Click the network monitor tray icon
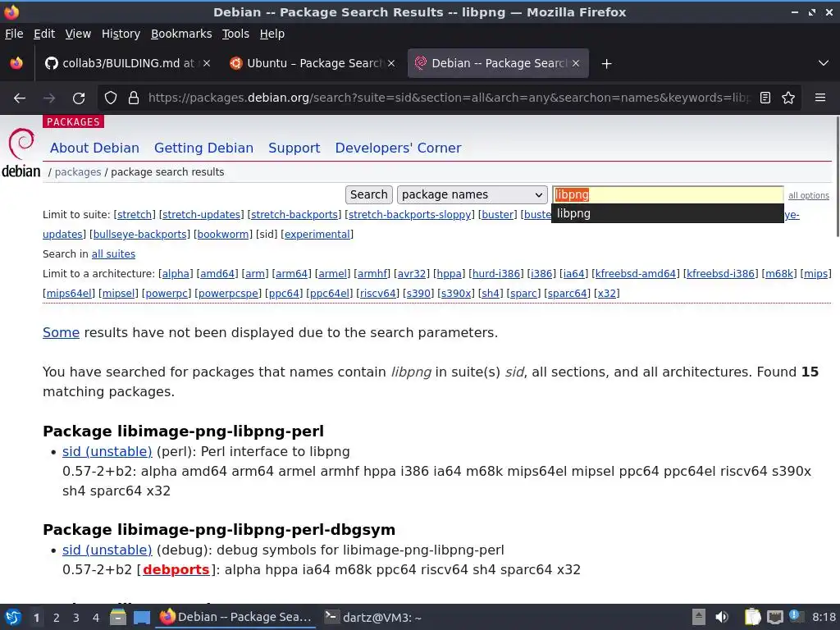This screenshot has height=630, width=840. pyautogui.click(x=774, y=617)
